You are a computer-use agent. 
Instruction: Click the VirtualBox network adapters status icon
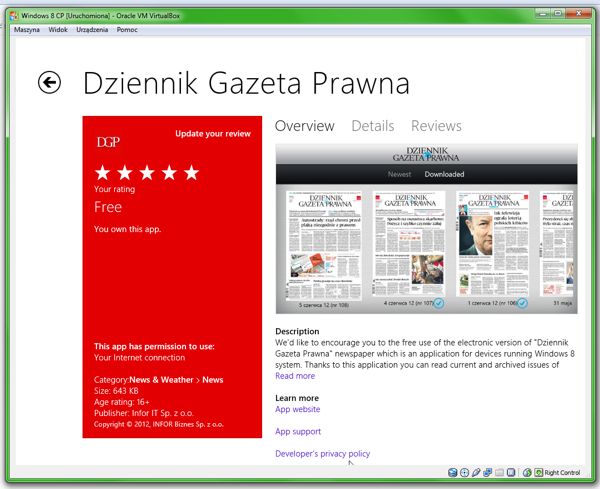point(488,473)
